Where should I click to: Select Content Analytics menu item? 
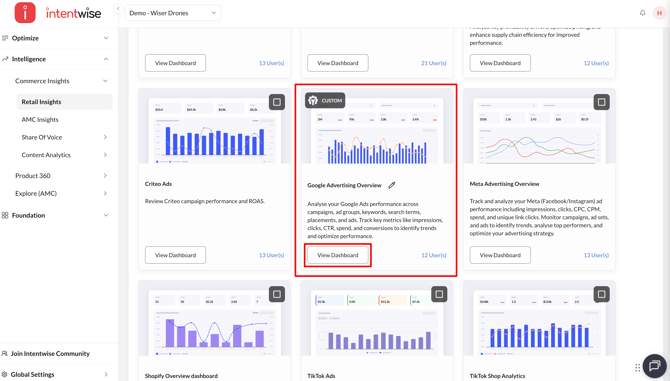[46, 155]
